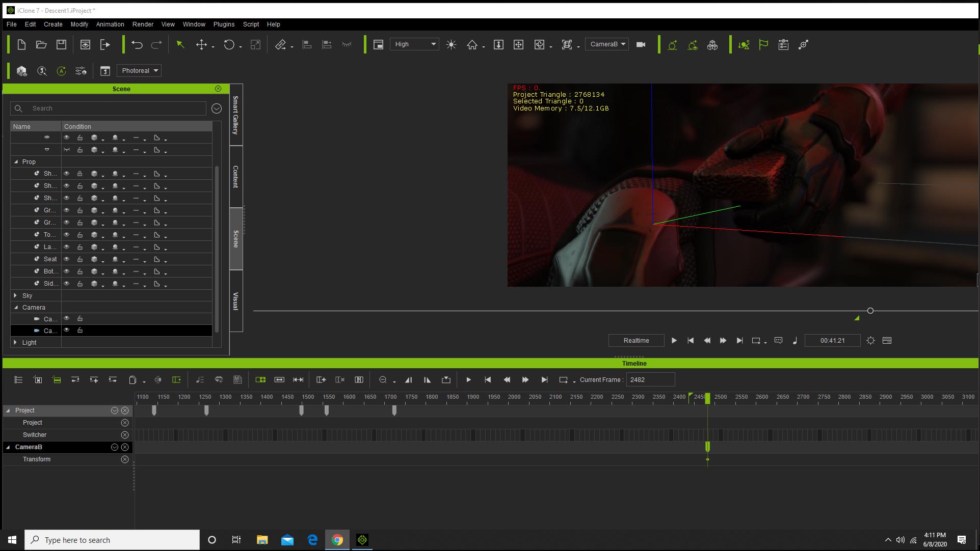980x551 pixels.
Task: Toggle eye of selected Ca... camera row
Action: click(66, 330)
